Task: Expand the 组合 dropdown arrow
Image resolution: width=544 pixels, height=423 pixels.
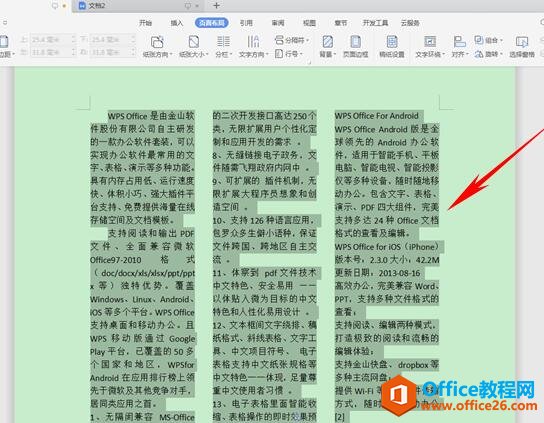Action: [501, 40]
